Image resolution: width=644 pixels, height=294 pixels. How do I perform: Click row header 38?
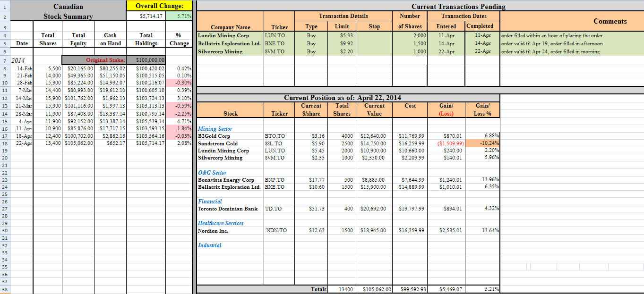[x=4, y=289]
